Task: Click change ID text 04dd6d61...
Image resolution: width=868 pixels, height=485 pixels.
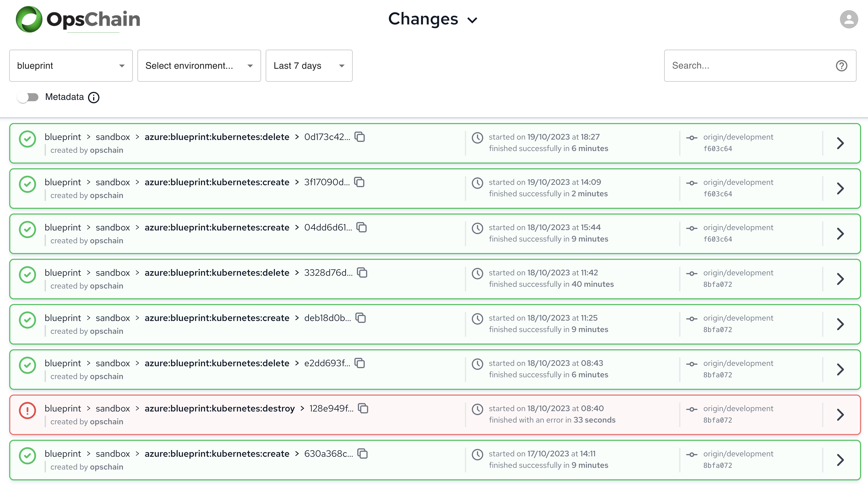Action: 328,227
